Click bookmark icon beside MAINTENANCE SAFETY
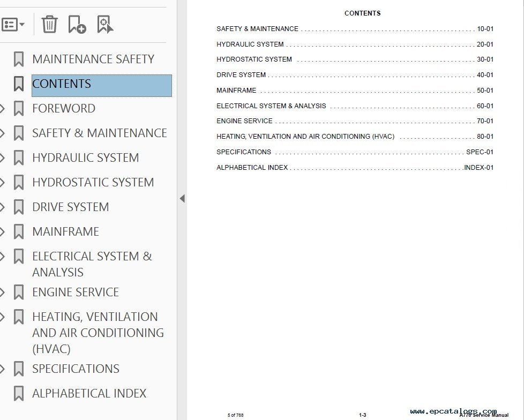The height and width of the screenshot is (420, 524). point(19,59)
